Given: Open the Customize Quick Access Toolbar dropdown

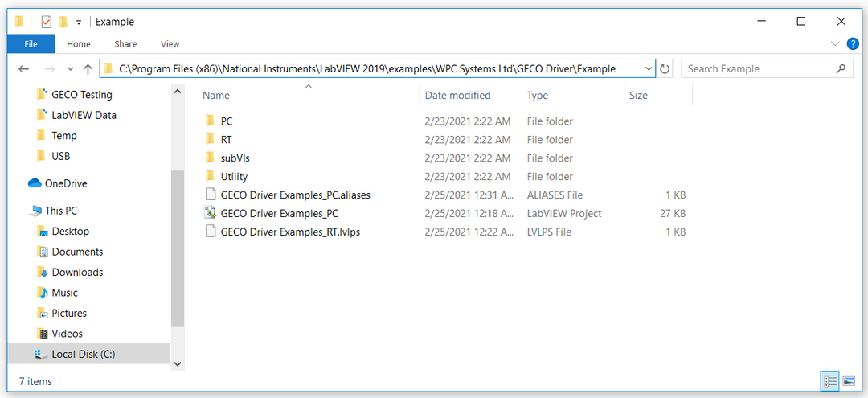Looking at the screenshot, I should [x=78, y=22].
